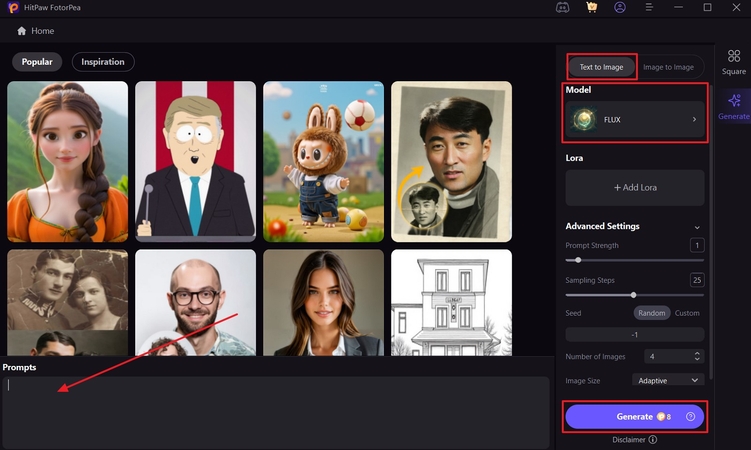The image size is (751, 450).
Task: Click the Prompts heading label
Action: 20,367
